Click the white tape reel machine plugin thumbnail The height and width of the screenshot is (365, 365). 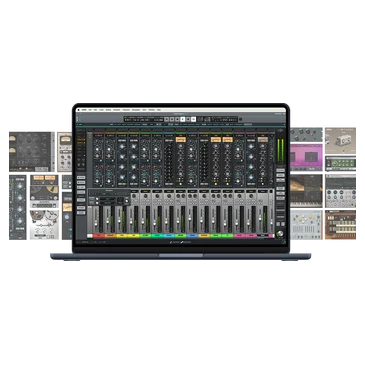point(44,224)
